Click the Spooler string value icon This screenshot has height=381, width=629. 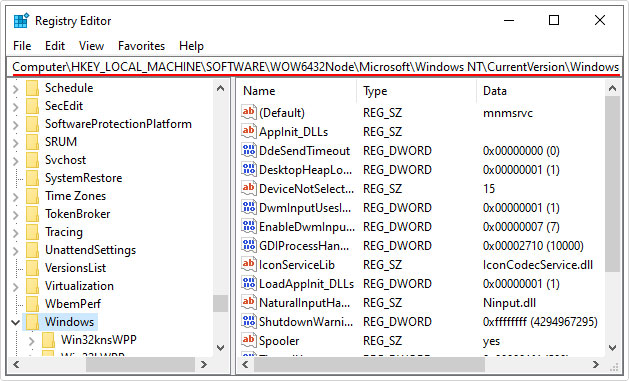(x=249, y=340)
